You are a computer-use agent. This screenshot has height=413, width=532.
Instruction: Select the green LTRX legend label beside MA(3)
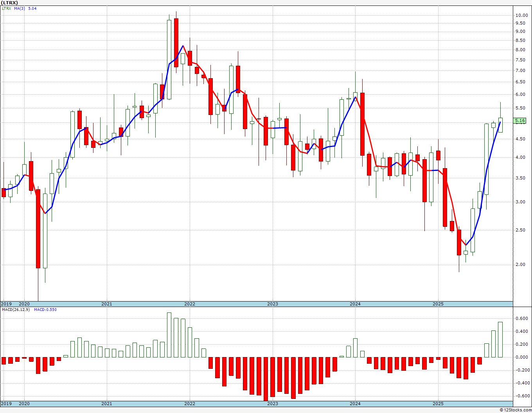click(x=6, y=8)
